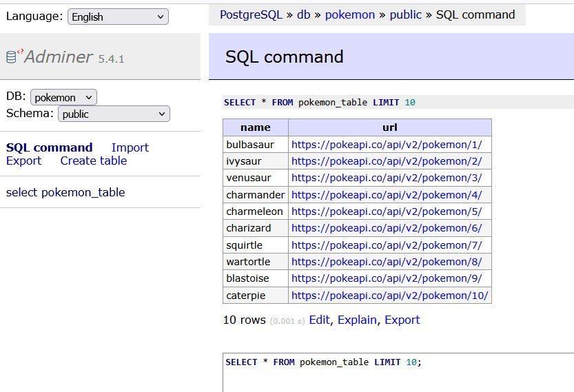Open the DB dropdown set to pokemon
This screenshot has width=574, height=392.
[x=63, y=97]
